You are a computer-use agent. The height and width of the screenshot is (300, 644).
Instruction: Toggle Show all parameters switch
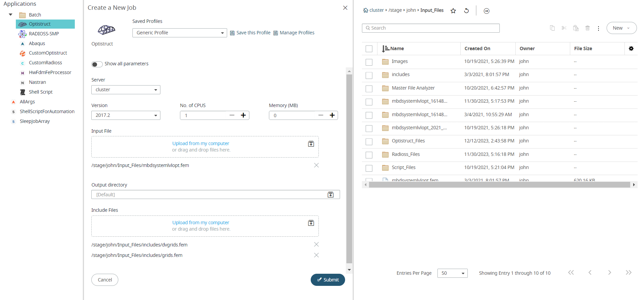pos(97,64)
